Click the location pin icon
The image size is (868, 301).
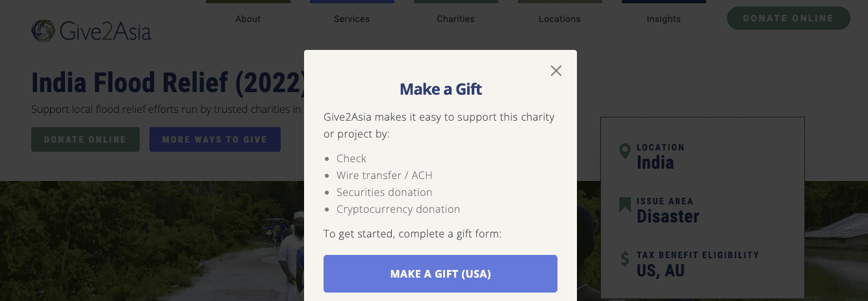click(625, 151)
